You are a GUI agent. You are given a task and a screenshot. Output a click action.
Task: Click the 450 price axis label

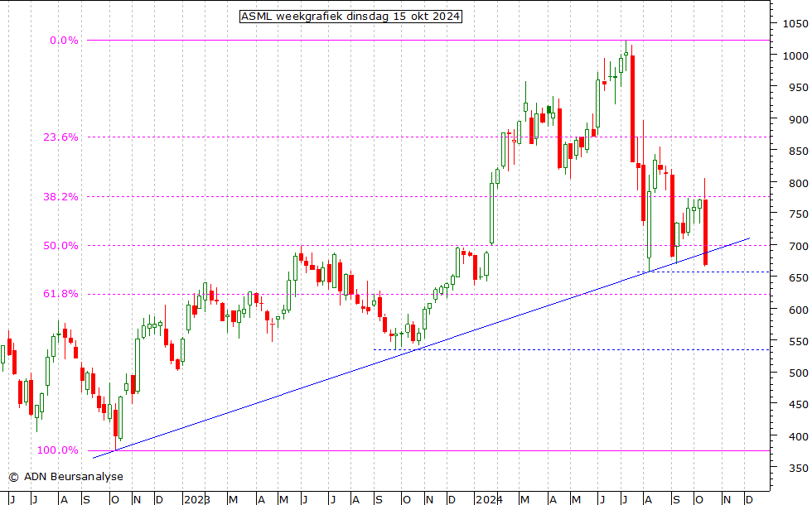798,405
